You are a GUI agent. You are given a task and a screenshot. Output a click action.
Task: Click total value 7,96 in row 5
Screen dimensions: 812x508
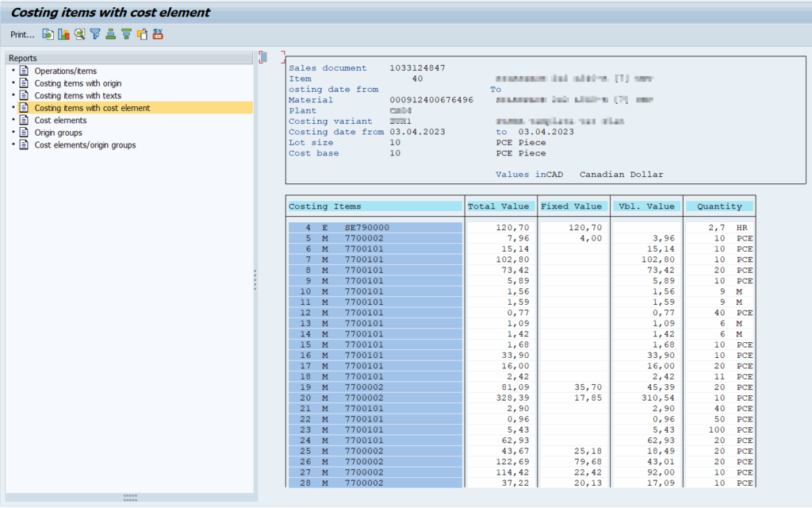point(519,238)
